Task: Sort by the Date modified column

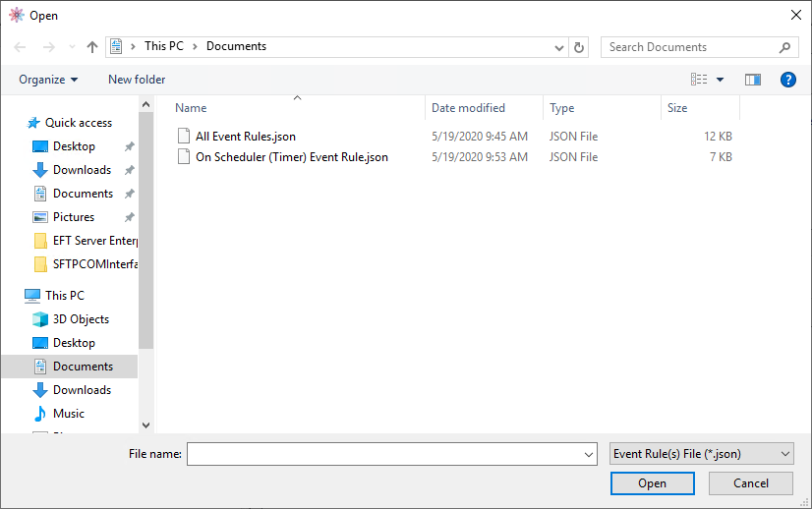Action: point(468,108)
